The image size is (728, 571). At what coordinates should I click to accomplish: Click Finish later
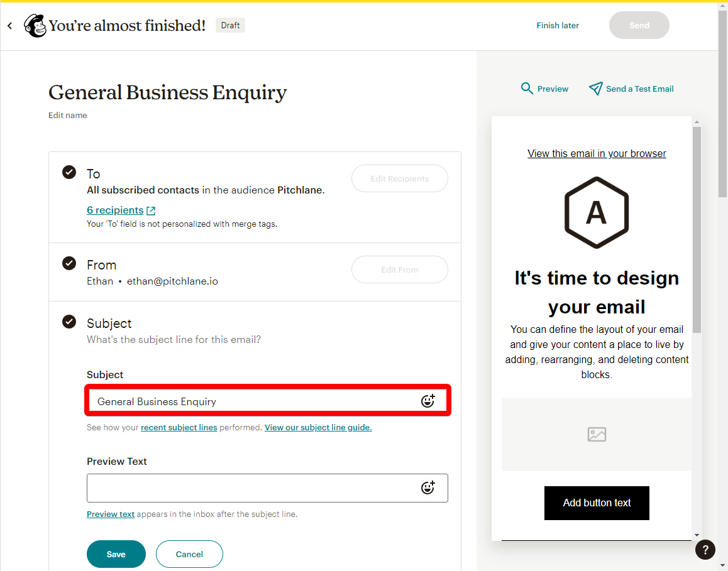click(x=558, y=26)
